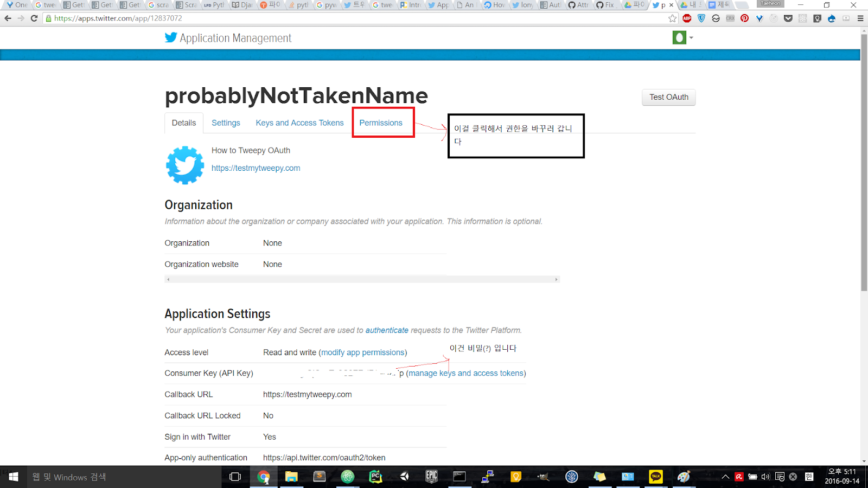868x488 pixels.
Task: Click the app gear-bird icon image
Action: tap(185, 165)
